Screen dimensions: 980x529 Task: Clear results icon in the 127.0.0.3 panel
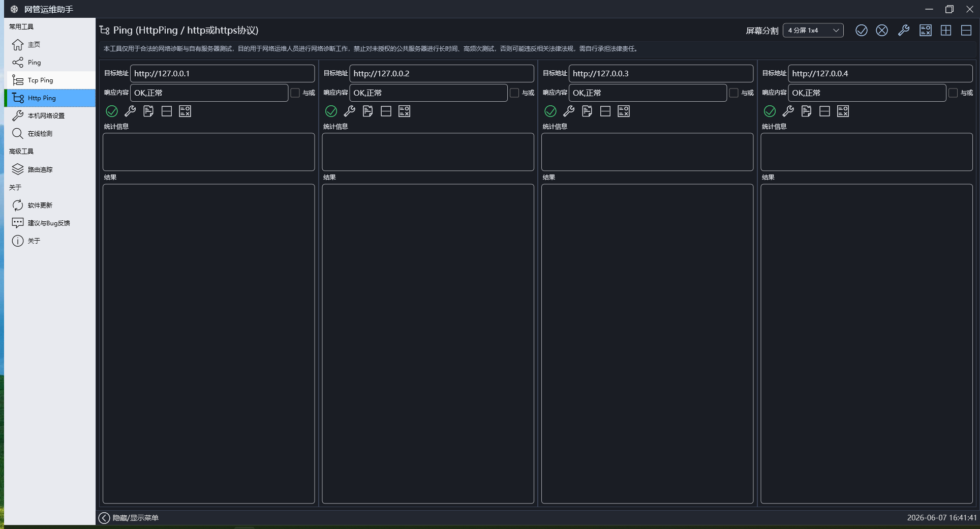[624, 111]
